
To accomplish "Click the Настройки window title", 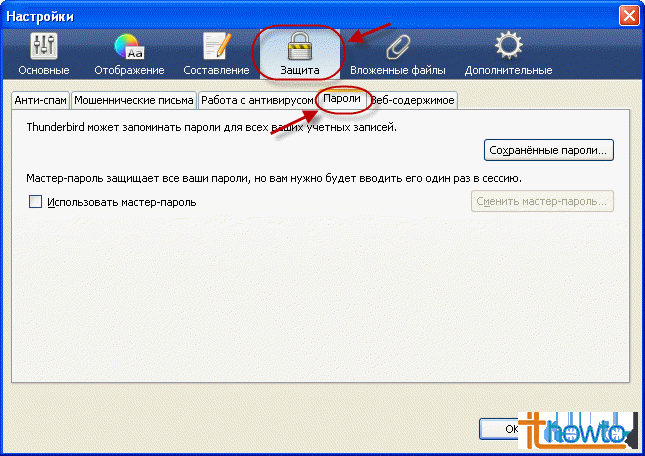I will [x=40, y=16].
